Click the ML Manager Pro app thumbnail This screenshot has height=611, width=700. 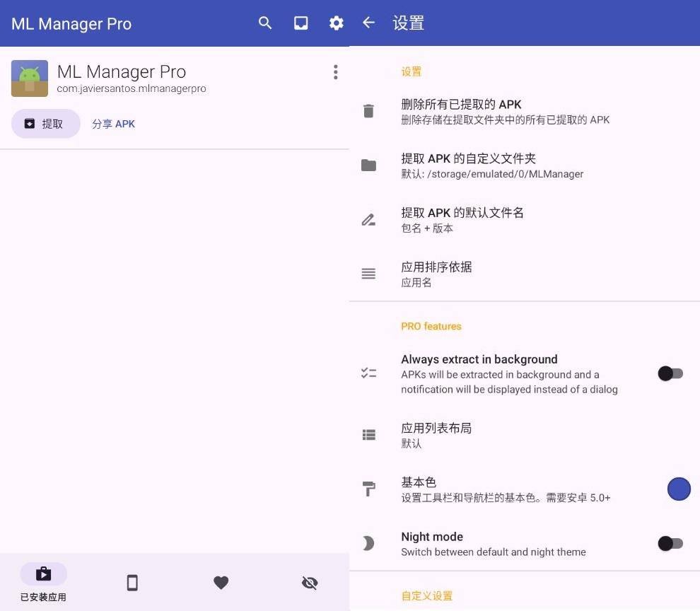point(30,78)
